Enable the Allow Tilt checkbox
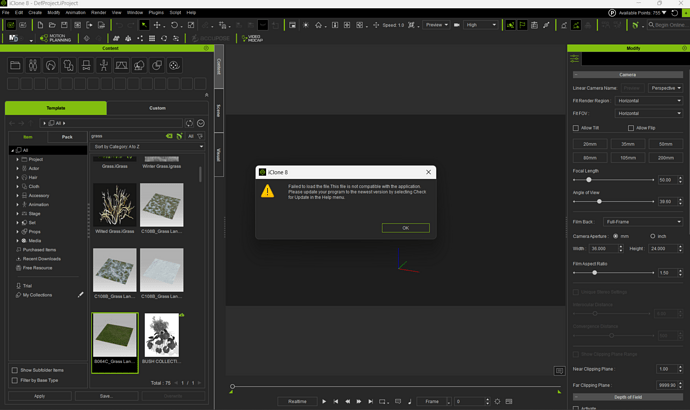This screenshot has height=410, width=690. click(x=576, y=128)
